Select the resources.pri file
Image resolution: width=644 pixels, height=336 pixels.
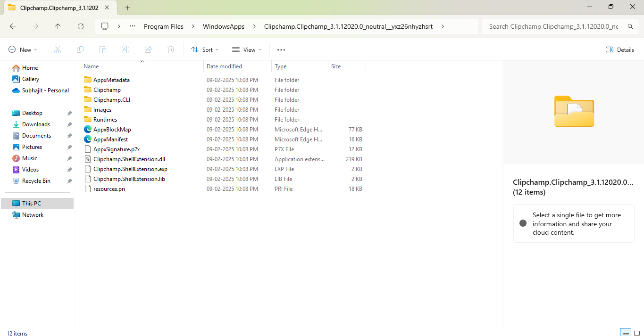(x=109, y=189)
